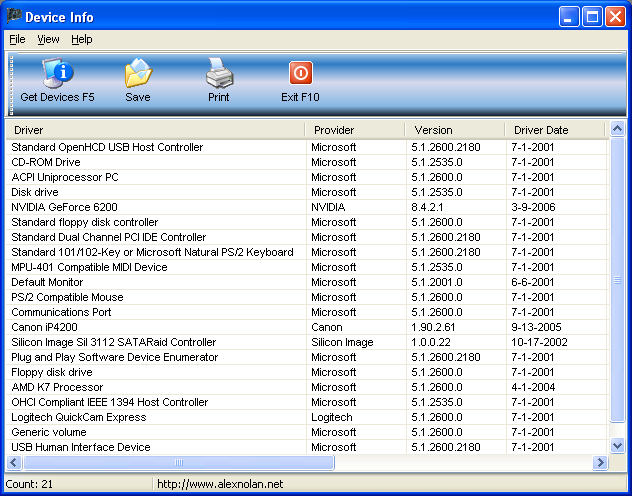
Task: Select the Floppy disk drive row
Action: point(306,372)
